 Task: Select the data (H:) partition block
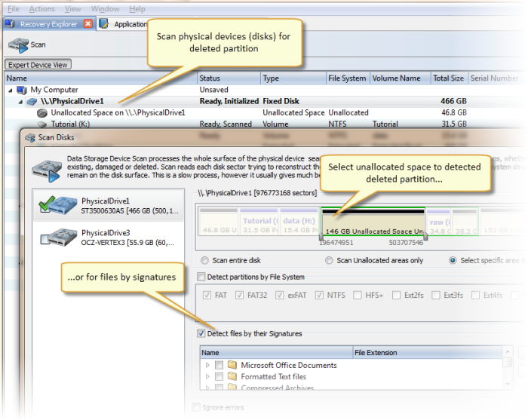(x=299, y=222)
